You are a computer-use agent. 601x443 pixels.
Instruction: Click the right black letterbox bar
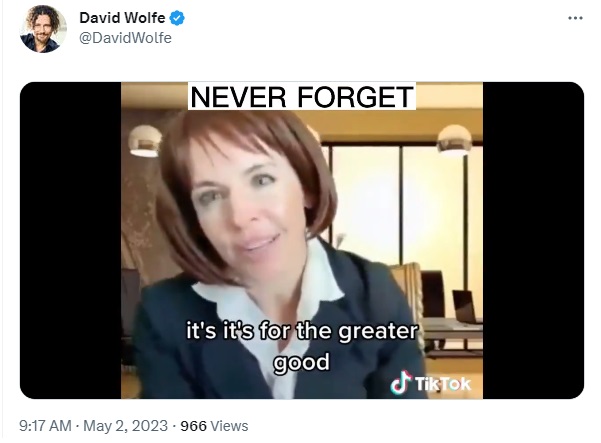tap(534, 240)
